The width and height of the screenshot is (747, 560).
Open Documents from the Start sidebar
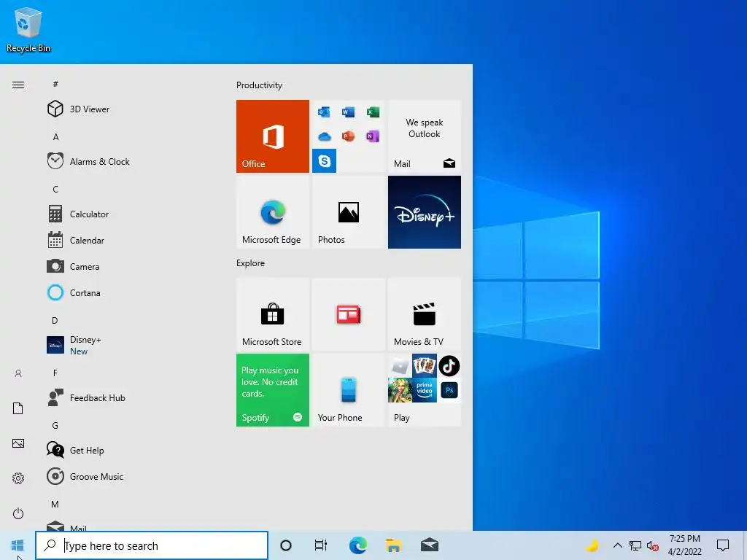click(18, 408)
